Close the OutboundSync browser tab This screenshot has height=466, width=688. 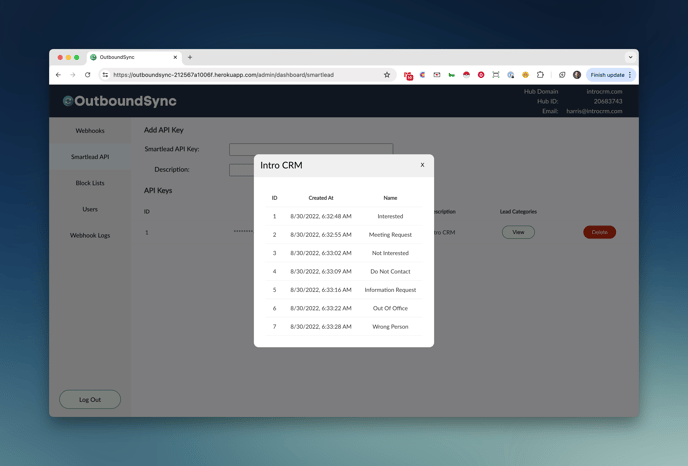[x=175, y=57]
